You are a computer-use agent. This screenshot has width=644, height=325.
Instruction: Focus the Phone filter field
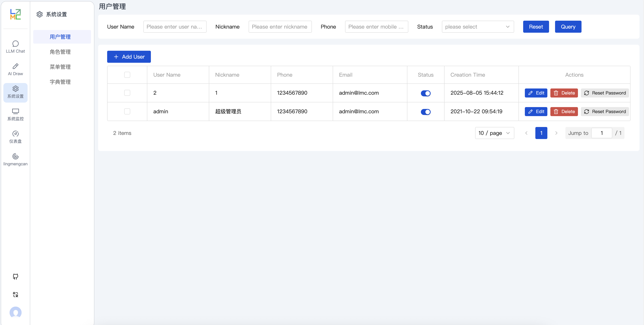(376, 27)
